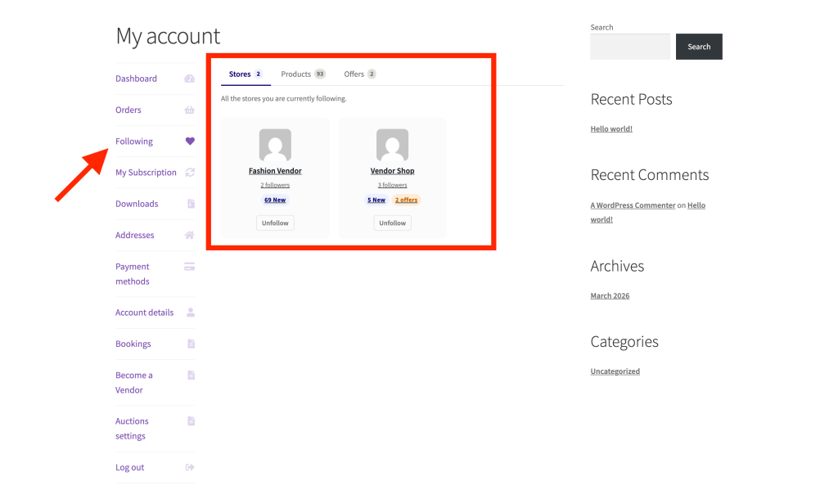Click the Categories heading
This screenshot has height=504, width=838.
pyautogui.click(x=624, y=342)
